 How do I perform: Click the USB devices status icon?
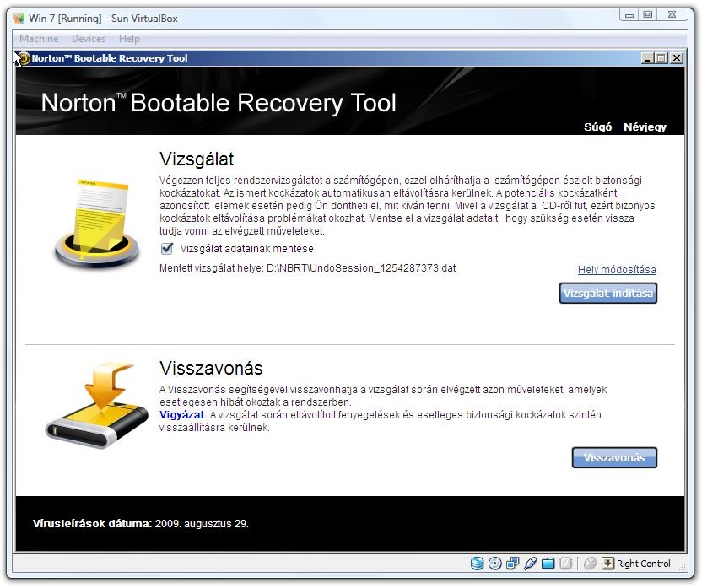click(x=530, y=563)
